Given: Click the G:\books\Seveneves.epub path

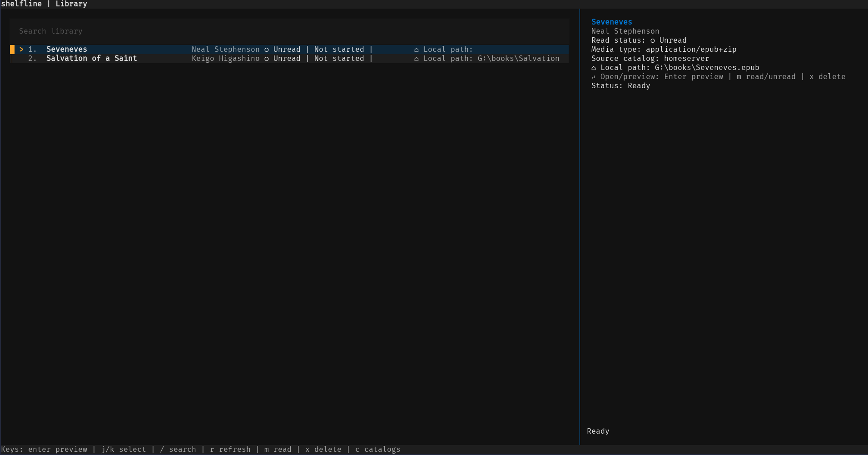Looking at the screenshot, I should point(707,67).
